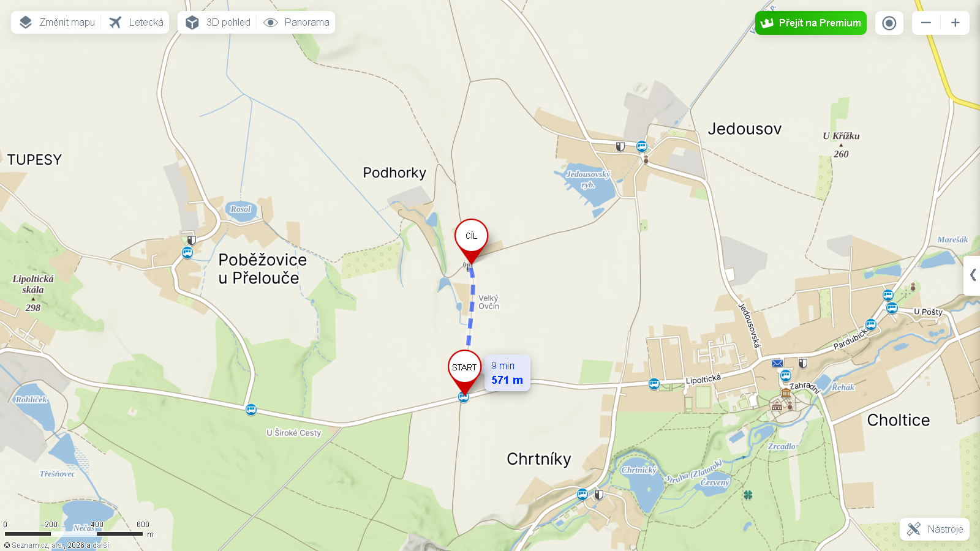Enable the 3D pohled view
Image resolution: width=980 pixels, height=551 pixels.
(218, 23)
